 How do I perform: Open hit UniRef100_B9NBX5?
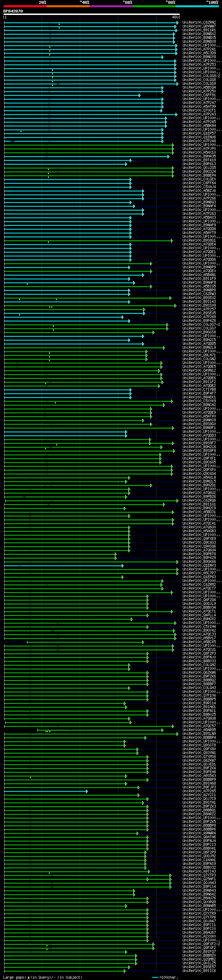(199, 38)
